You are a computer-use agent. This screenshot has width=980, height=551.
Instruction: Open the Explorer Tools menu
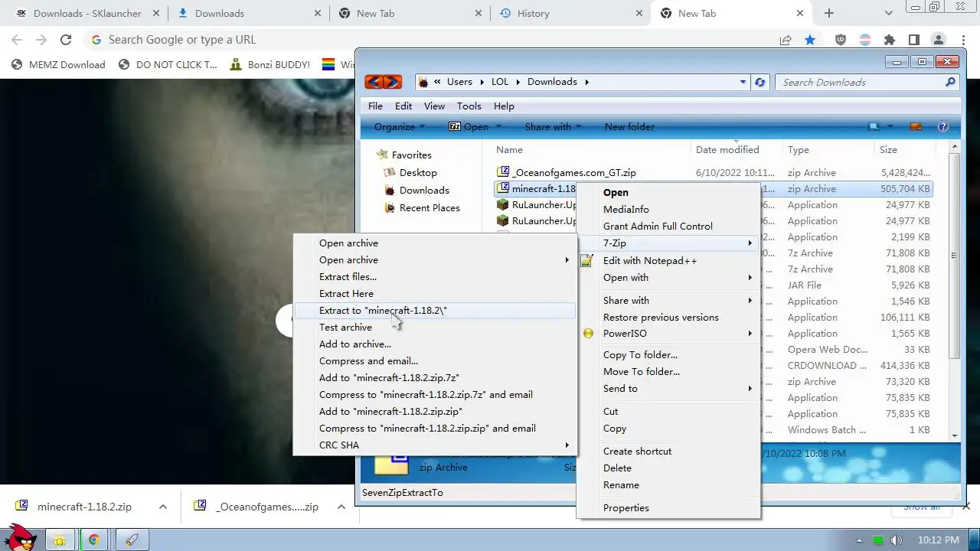tap(469, 106)
